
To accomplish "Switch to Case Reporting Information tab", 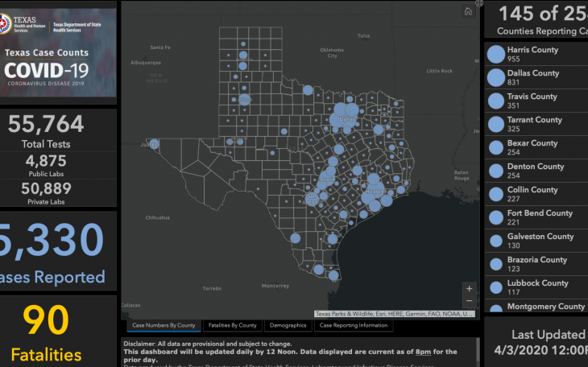I will click(x=354, y=326).
